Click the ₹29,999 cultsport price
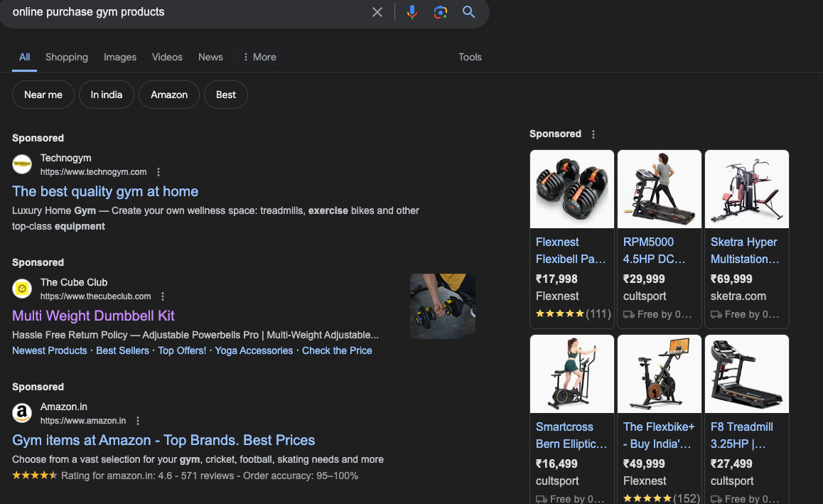This screenshot has width=823, height=504. [x=644, y=279]
